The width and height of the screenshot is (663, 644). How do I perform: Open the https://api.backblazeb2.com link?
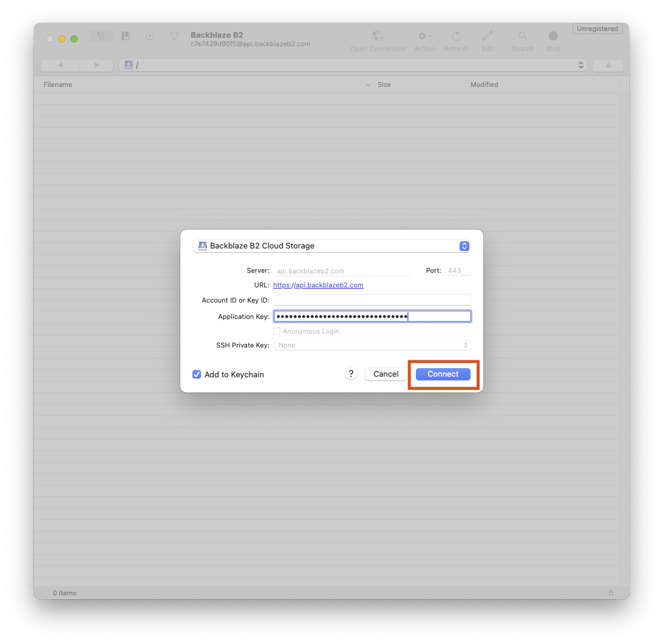[x=318, y=285]
